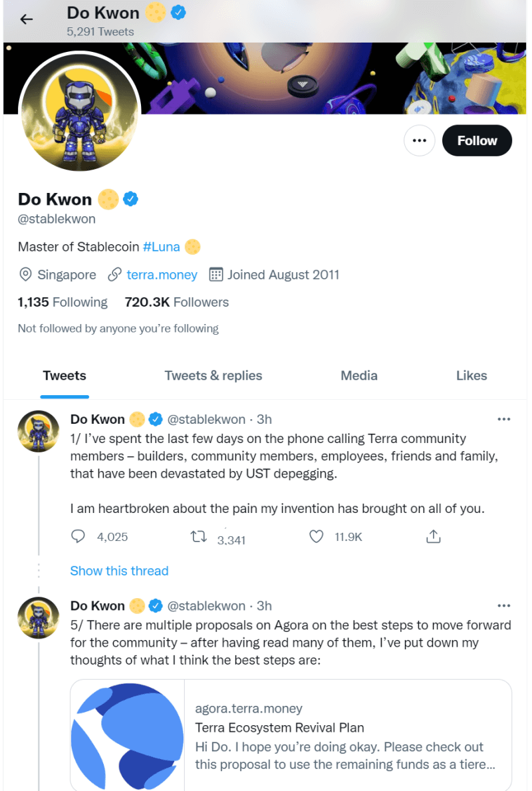Expand Show this thread
Image resolution: width=532 pixels, height=791 pixels.
[x=119, y=571]
